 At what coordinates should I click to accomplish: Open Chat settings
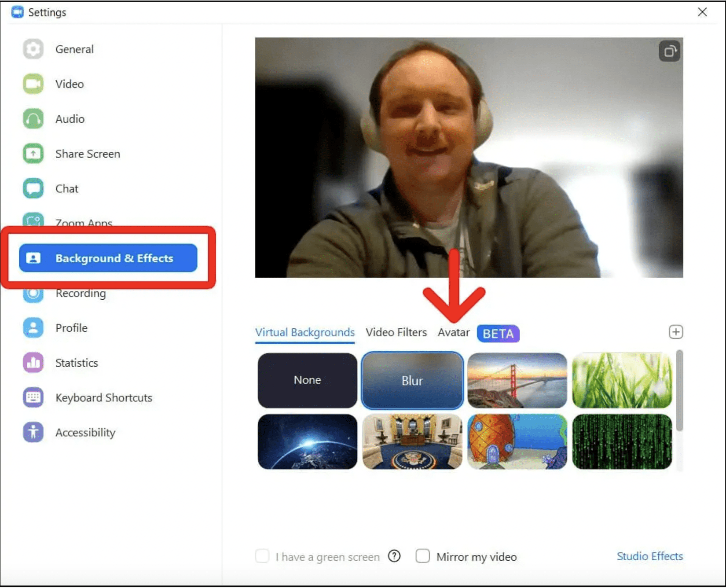(66, 188)
